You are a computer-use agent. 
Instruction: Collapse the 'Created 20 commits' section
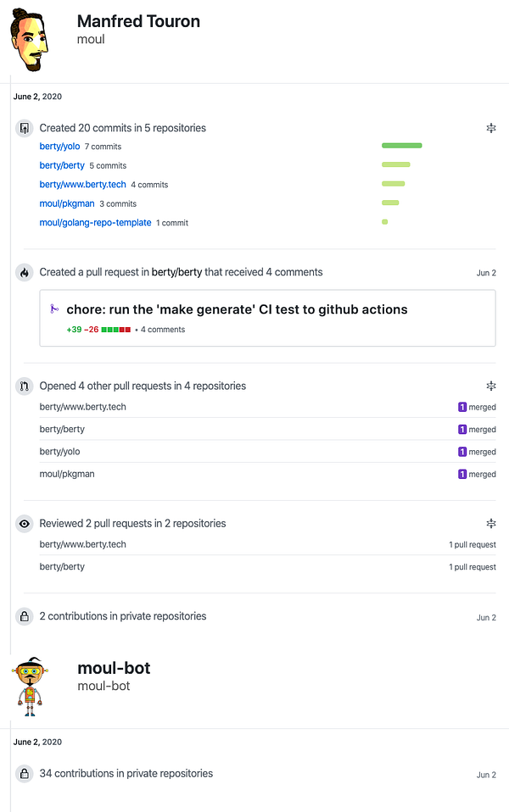tap(490, 128)
